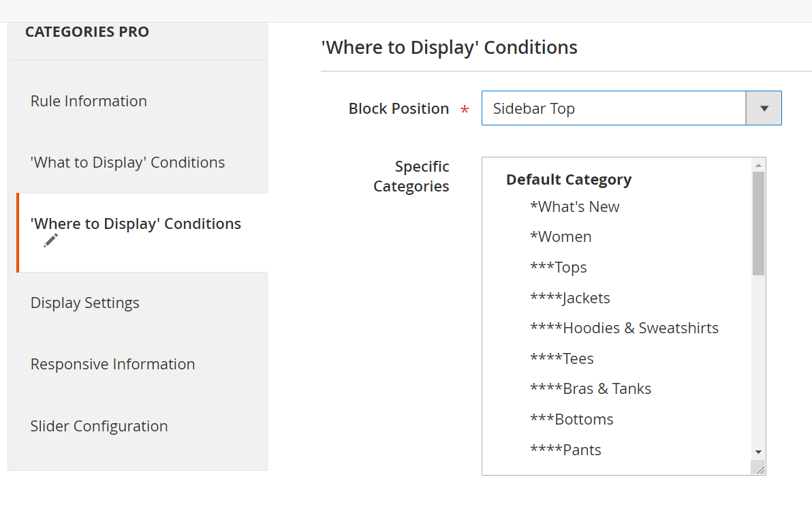Image resolution: width=812 pixels, height=507 pixels.
Task: Click the pencil edit icon in sidebar
Action: coord(50,241)
